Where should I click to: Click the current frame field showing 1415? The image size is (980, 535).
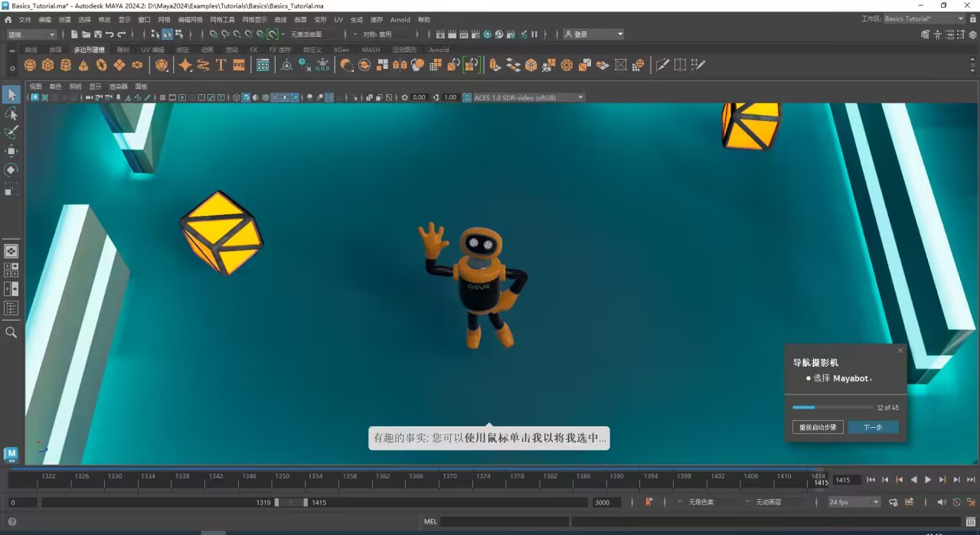click(x=847, y=480)
